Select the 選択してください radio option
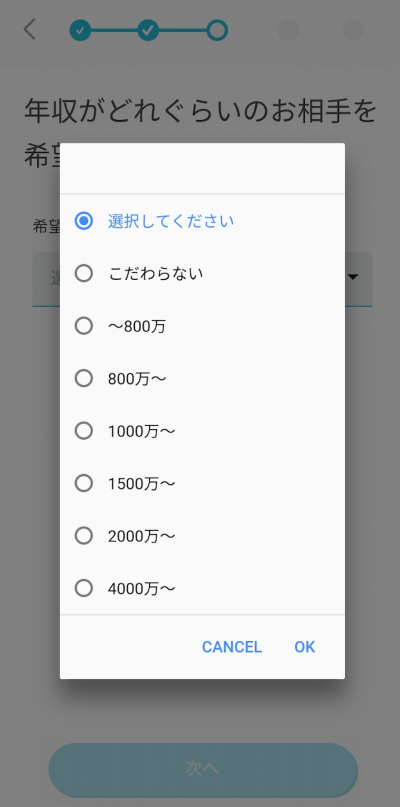Image resolution: width=400 pixels, height=807 pixels. pos(202,221)
